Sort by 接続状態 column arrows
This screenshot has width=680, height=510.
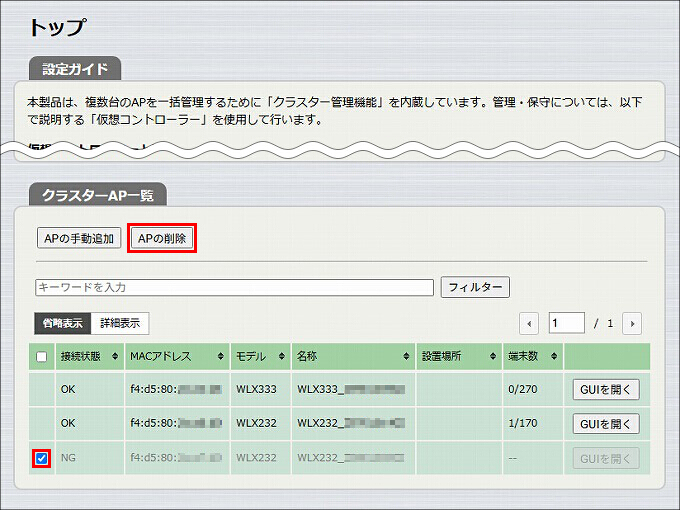(x=115, y=356)
